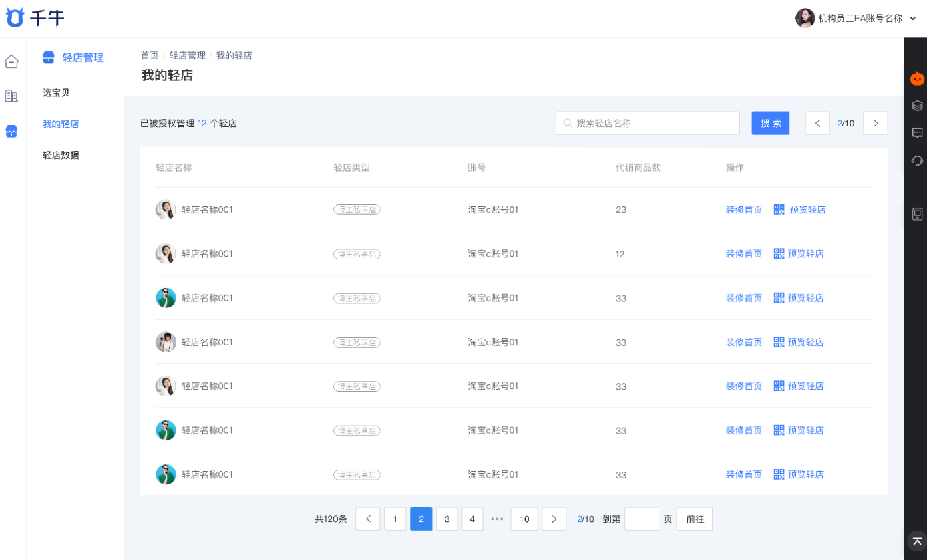Open the building icon in left sidebar
Image resolution: width=927 pixels, height=560 pixels.
point(11,96)
